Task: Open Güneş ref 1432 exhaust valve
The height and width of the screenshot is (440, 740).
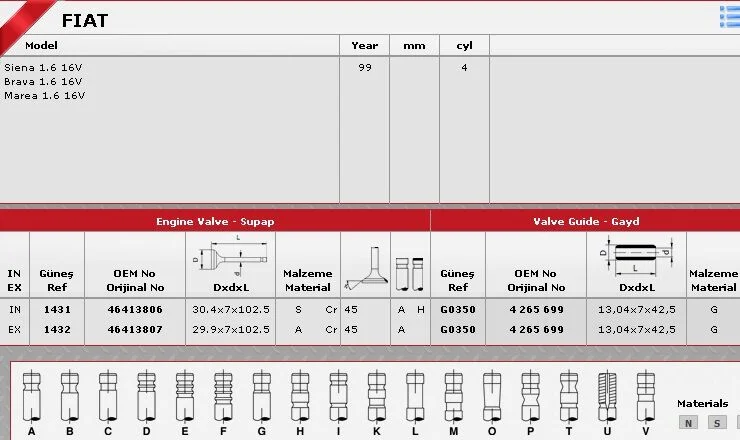Action: coord(57,329)
